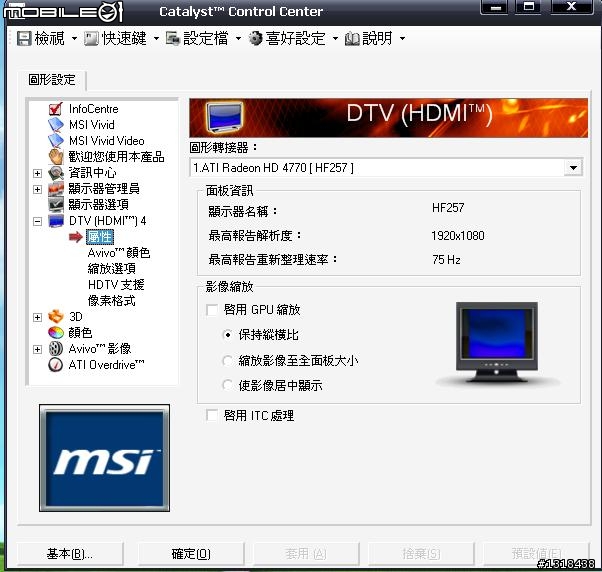This screenshot has width=602, height=572.
Task: Click the 設定檔 profiles icon
Action: coord(173,38)
